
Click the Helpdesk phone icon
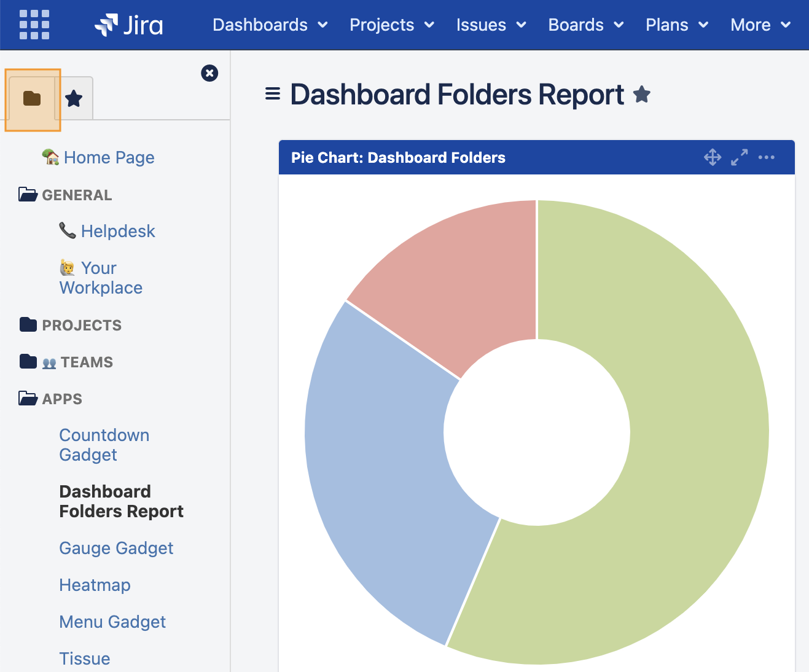(x=68, y=230)
